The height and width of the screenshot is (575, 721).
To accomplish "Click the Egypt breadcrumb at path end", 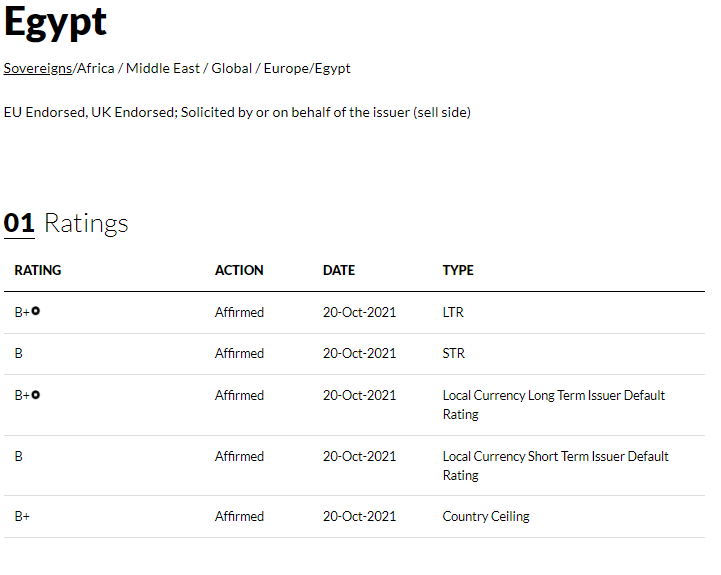I will (332, 69).
